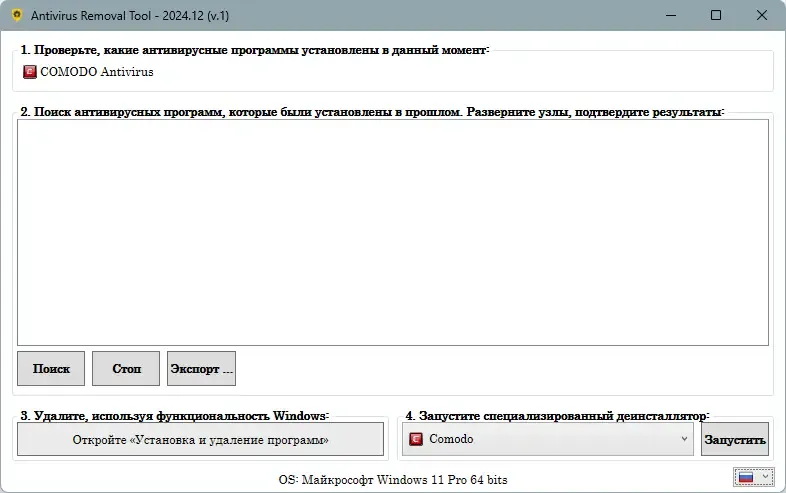786x493 pixels.
Task: Minimize the Antivirus Removal Tool window
Action: point(671,16)
